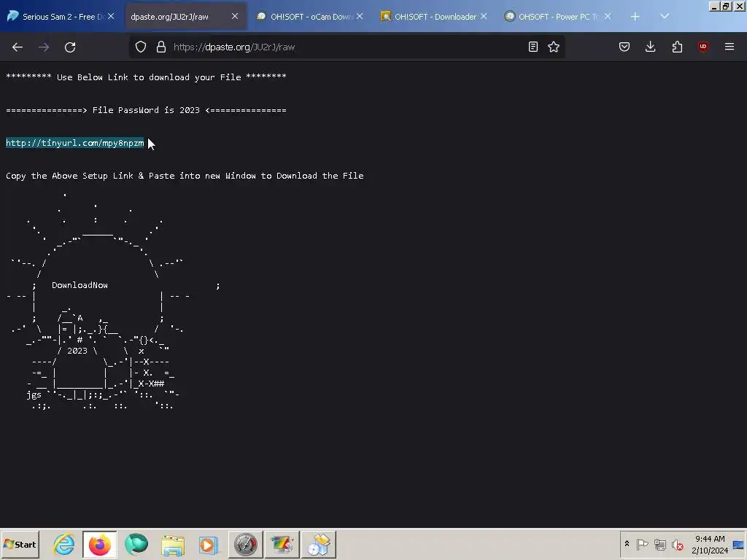This screenshot has width=747, height=560.
Task: Open the downloads panel
Action: (650, 47)
